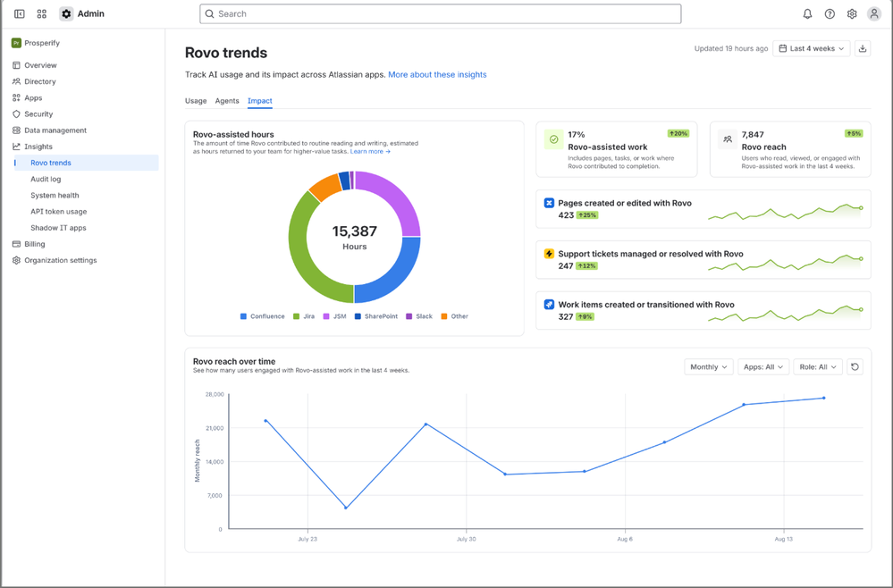Click the Rovo reach over time heading
The image size is (893, 588).
234,361
